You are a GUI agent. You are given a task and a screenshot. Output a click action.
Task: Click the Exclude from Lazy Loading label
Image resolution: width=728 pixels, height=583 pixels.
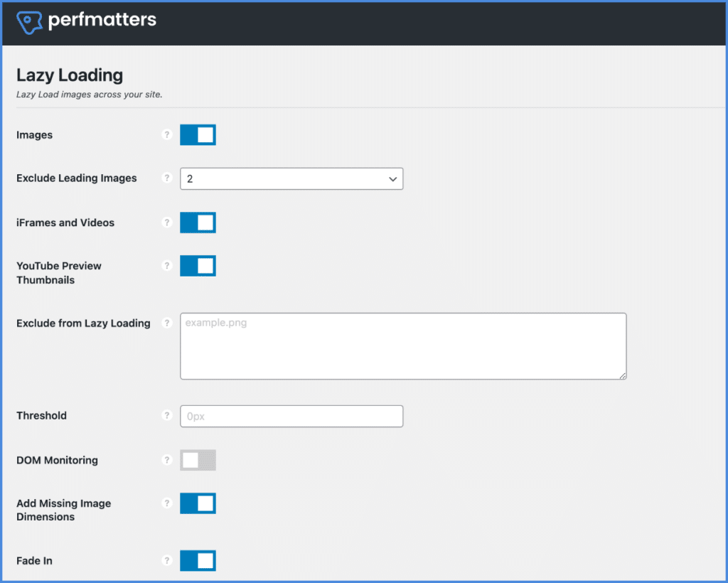coord(84,323)
